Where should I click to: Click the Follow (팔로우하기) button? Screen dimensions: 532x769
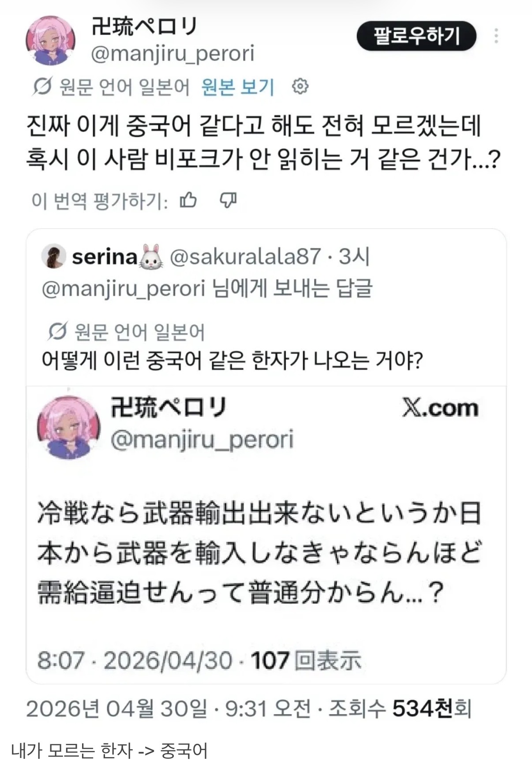[x=416, y=36]
